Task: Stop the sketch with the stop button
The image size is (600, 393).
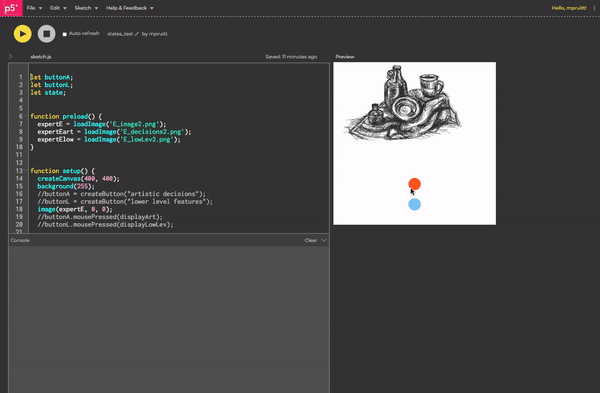Action: point(47,34)
